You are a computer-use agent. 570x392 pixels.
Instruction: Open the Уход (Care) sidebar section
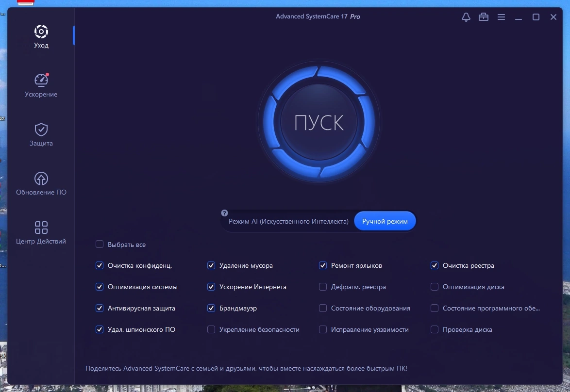[x=41, y=36]
